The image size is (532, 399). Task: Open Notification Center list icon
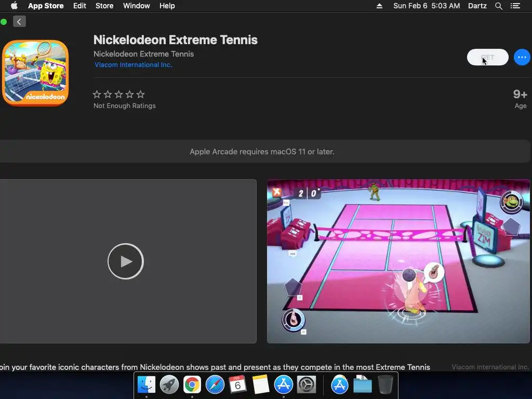point(515,6)
